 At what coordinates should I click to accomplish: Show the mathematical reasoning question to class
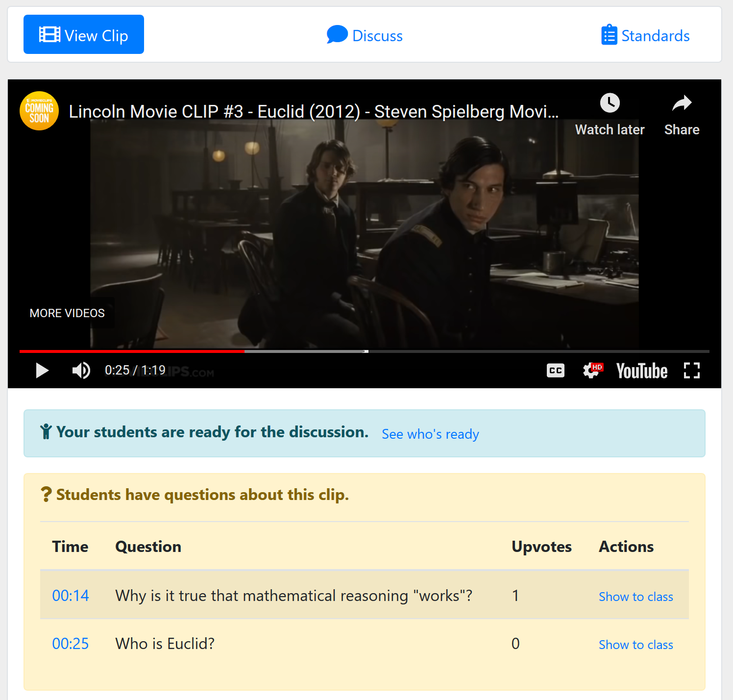[635, 597]
